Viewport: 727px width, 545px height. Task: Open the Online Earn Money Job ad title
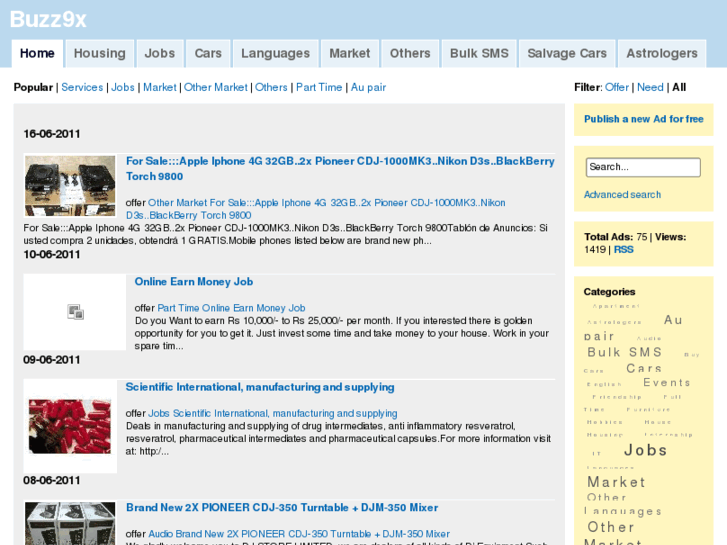point(194,282)
